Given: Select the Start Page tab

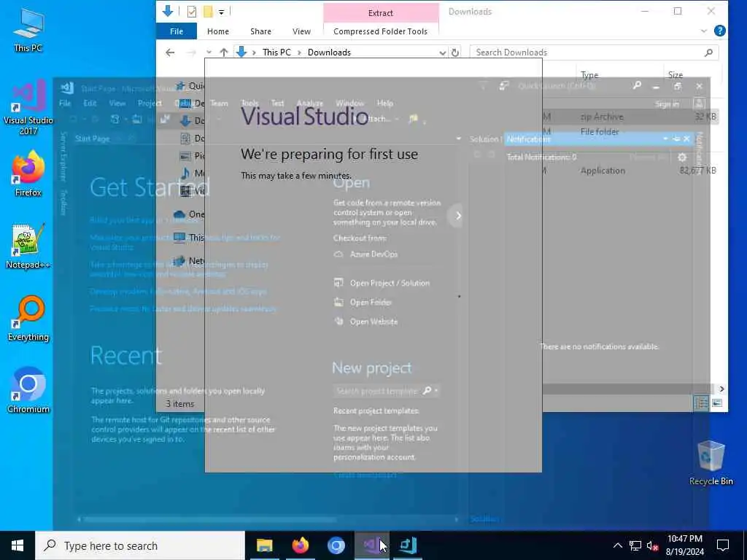Looking at the screenshot, I should tap(93, 139).
